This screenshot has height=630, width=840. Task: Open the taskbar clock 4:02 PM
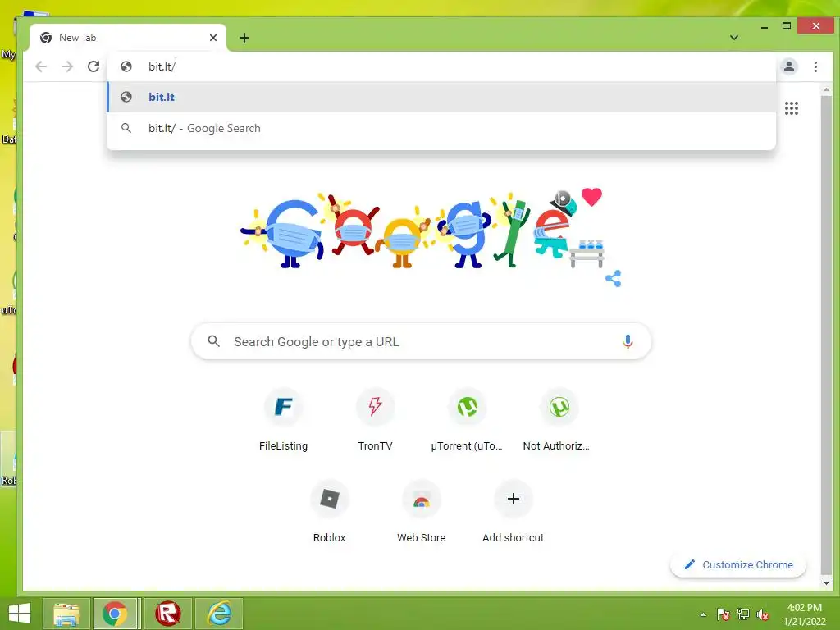point(805,614)
